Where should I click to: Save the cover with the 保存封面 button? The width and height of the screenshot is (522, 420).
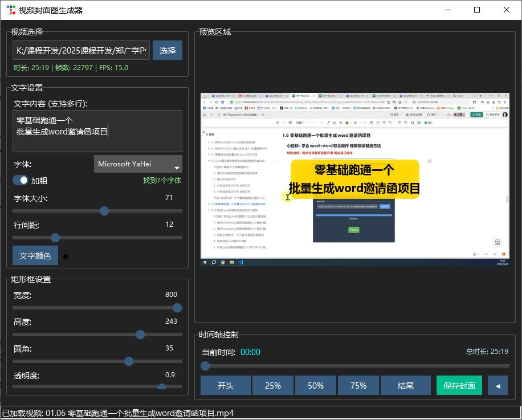(x=459, y=386)
